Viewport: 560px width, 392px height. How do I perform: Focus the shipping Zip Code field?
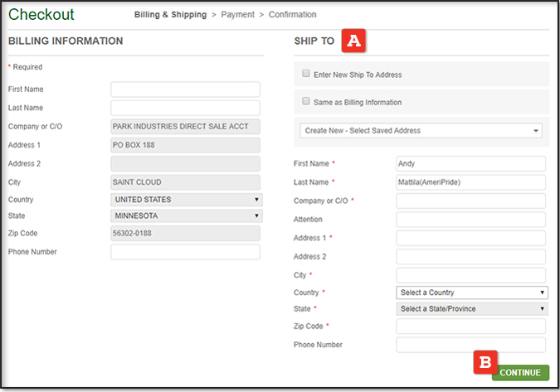[470, 327]
